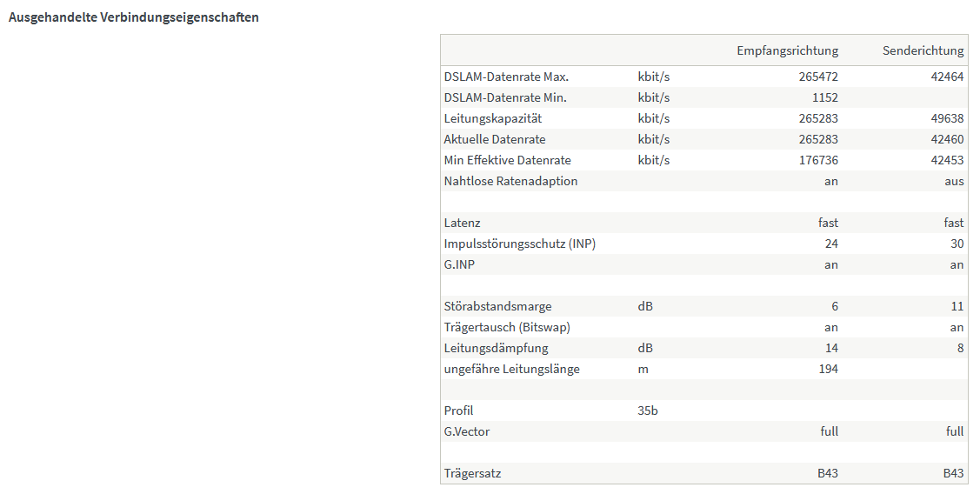Image resolution: width=980 pixels, height=494 pixels.
Task: Click the Senderichtung Leitungskapazität value 49638
Action: 945,118
